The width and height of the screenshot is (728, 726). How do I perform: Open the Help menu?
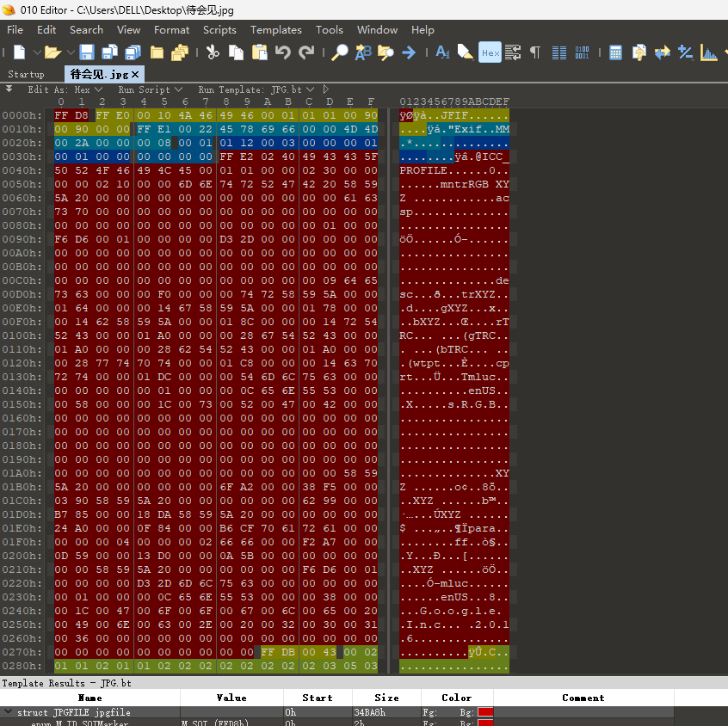tap(423, 30)
